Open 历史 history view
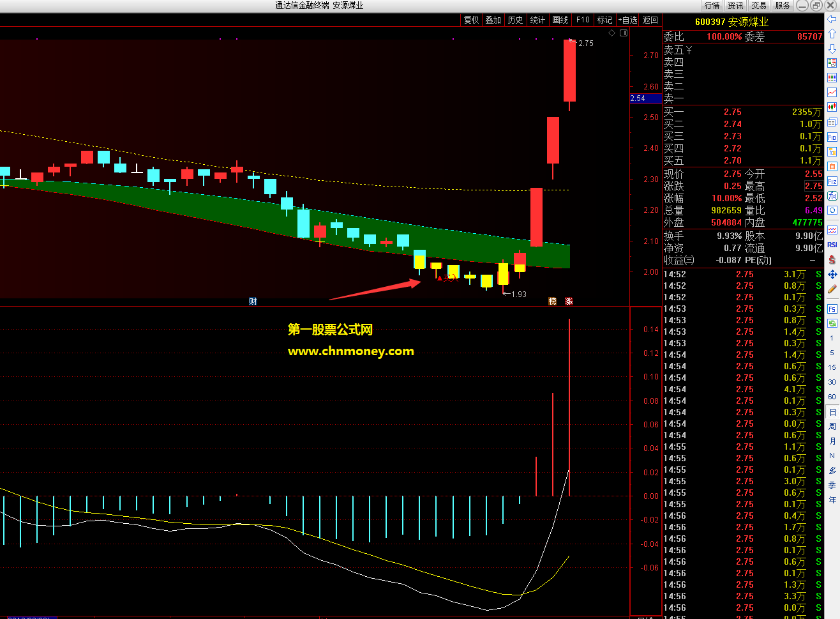Screen dimensions: 840x619 coord(516,20)
